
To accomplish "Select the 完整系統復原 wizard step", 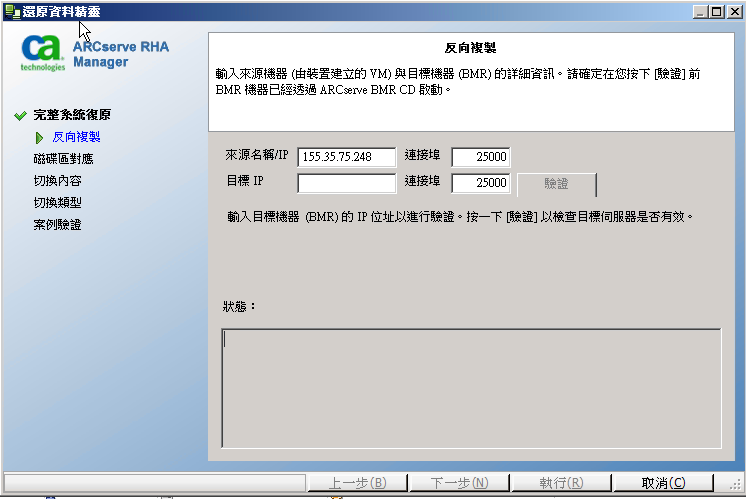I will click(72, 115).
